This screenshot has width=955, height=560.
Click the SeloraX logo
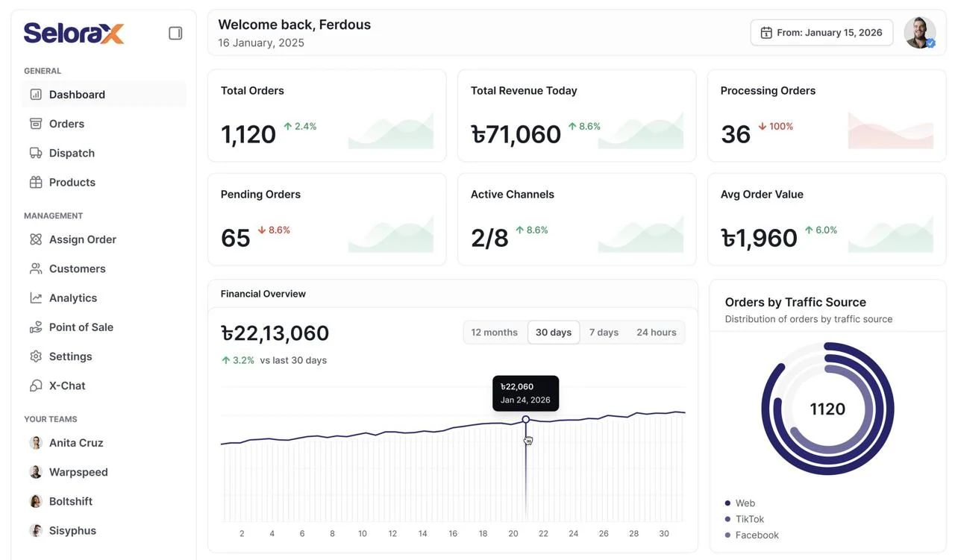point(74,33)
